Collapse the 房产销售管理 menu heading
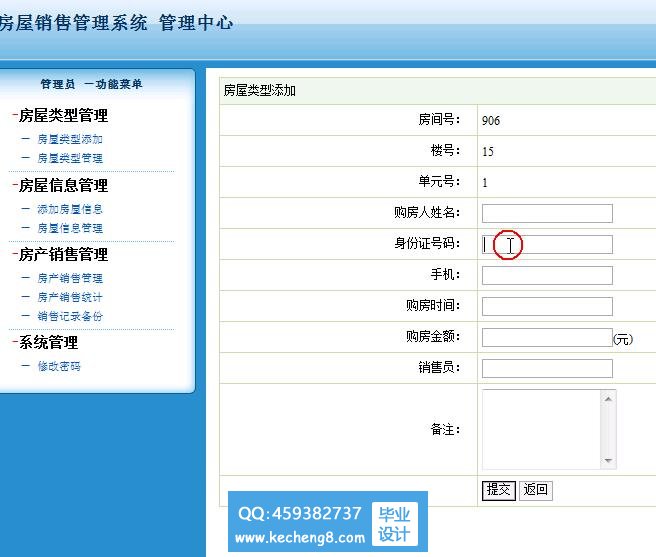 [x=63, y=254]
